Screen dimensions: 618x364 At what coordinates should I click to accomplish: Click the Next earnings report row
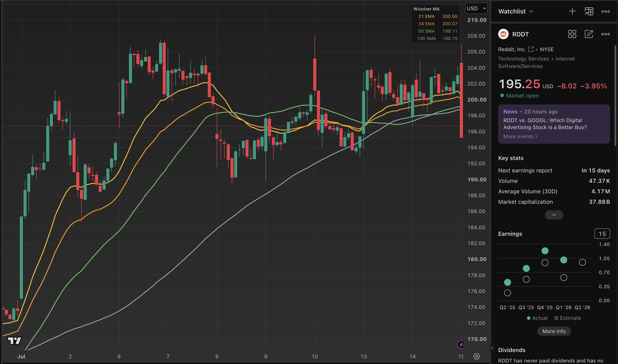[x=554, y=170]
